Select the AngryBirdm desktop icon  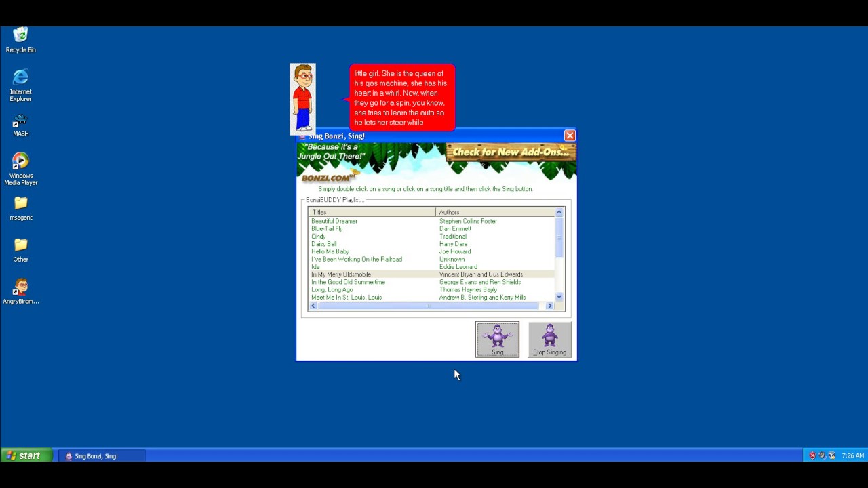(20, 292)
